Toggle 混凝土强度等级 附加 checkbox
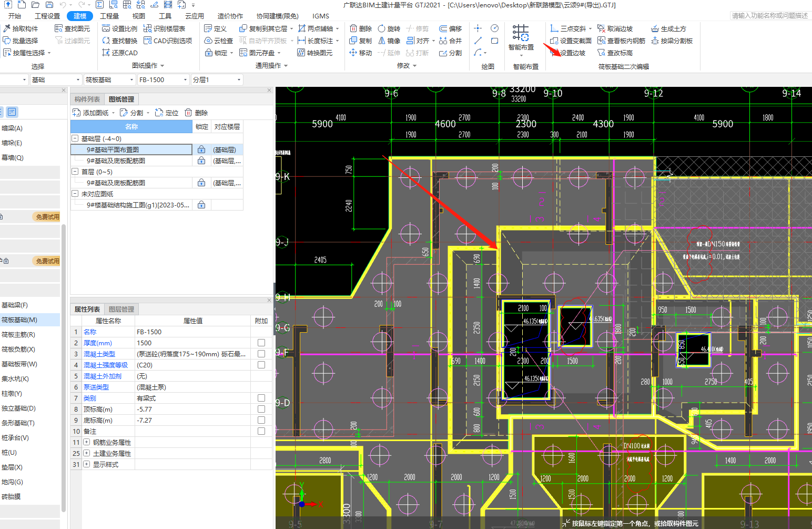Image resolution: width=812 pixels, height=529 pixels. (261, 365)
